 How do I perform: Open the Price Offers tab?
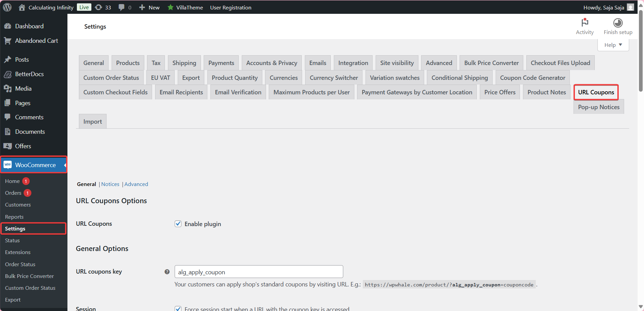[500, 92]
